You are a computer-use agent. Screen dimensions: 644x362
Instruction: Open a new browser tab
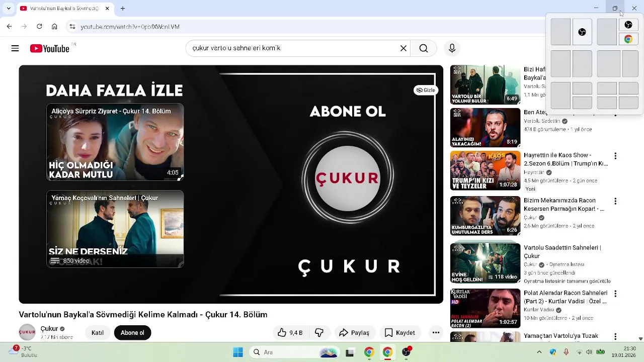[x=122, y=9]
